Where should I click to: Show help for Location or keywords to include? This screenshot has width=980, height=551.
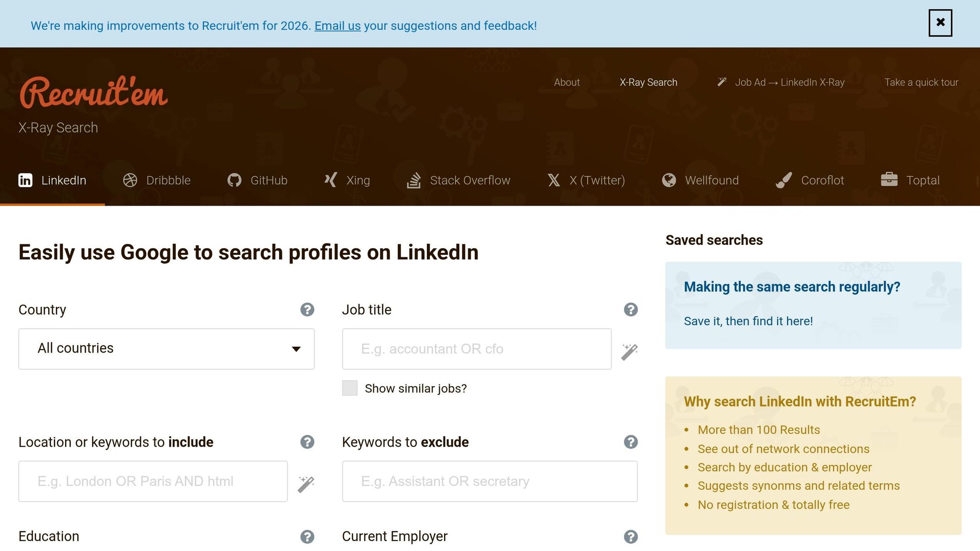[307, 442]
